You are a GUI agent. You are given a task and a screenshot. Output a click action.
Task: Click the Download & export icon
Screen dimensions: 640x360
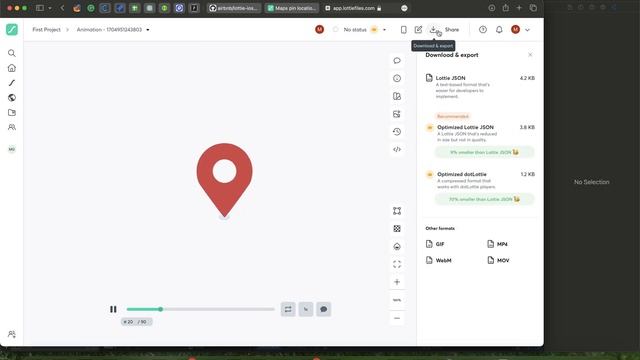pos(433,29)
